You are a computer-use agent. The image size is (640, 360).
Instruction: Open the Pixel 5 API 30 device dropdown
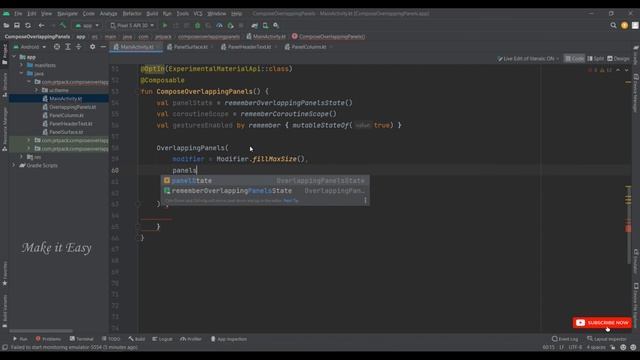pos(132,25)
